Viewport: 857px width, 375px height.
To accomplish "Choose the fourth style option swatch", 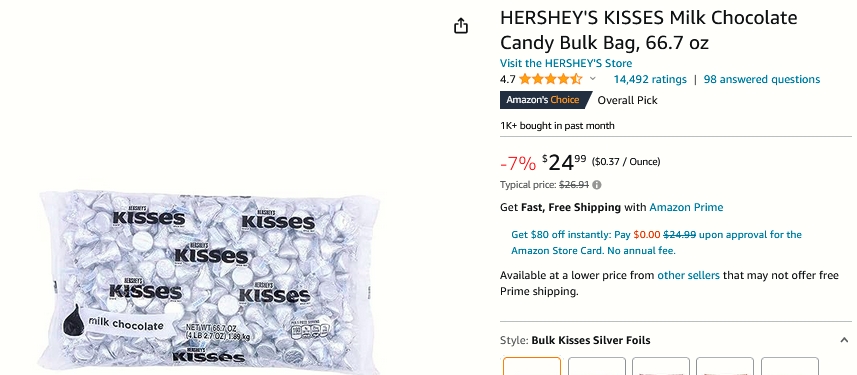I will pos(725,366).
